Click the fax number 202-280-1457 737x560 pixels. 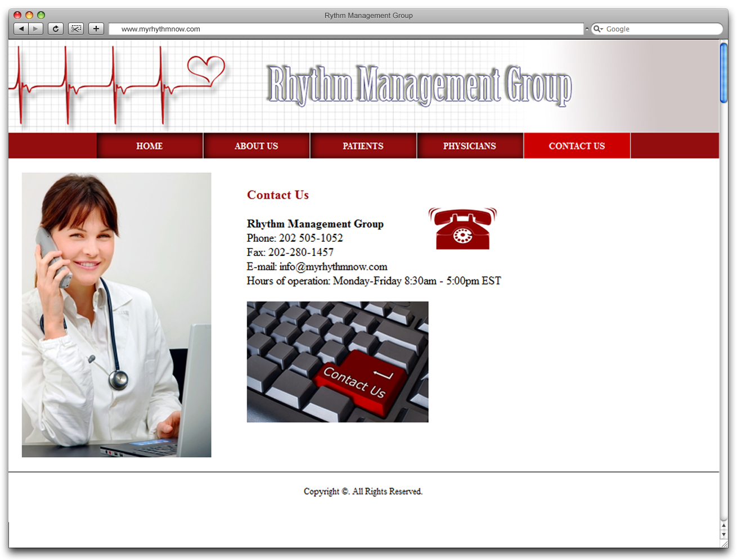[301, 252]
